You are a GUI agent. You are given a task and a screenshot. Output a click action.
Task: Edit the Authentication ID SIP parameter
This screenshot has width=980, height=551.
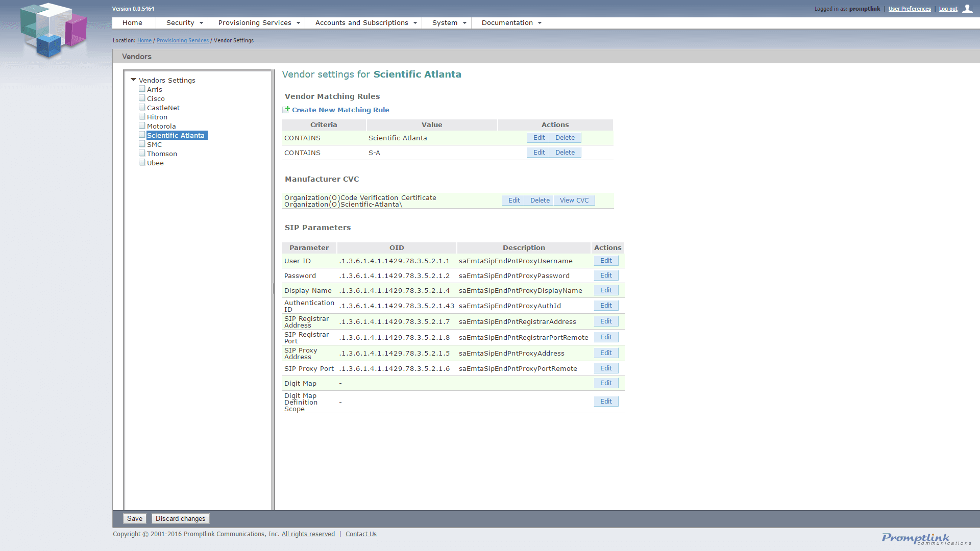[x=606, y=306]
